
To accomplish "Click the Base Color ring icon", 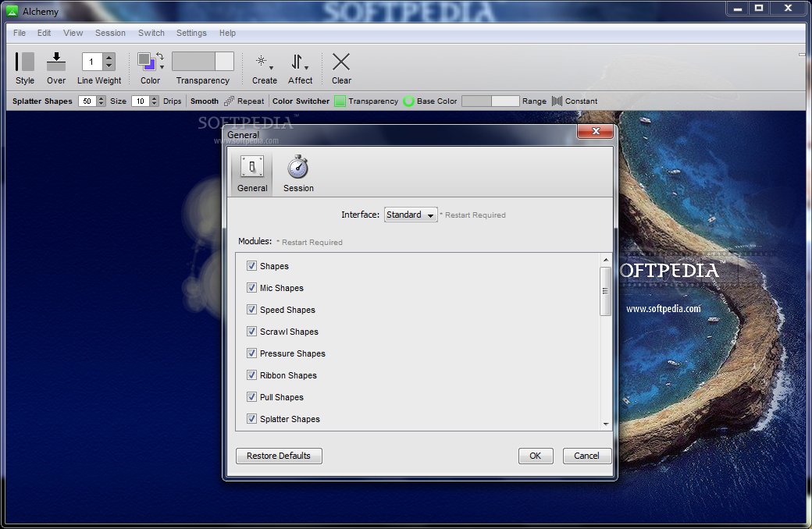I will pos(408,101).
